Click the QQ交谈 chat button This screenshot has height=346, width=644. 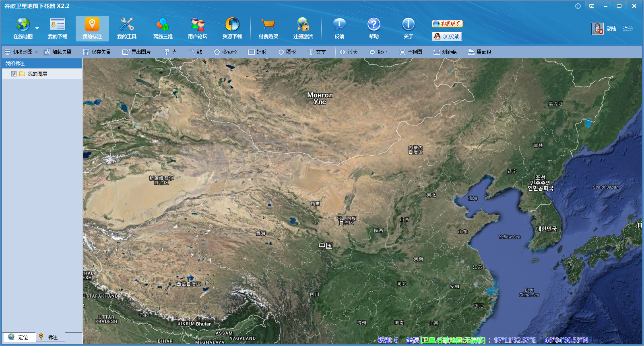[447, 36]
